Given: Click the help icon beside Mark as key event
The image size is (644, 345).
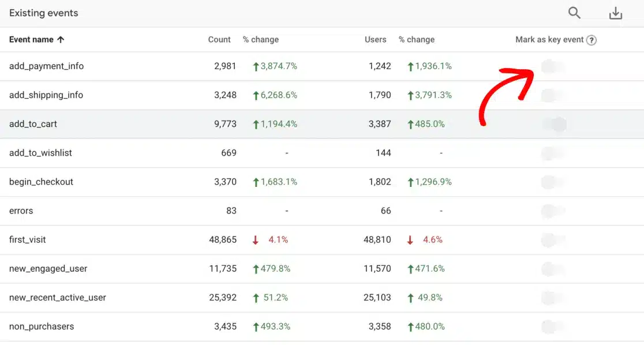Looking at the screenshot, I should click(591, 40).
